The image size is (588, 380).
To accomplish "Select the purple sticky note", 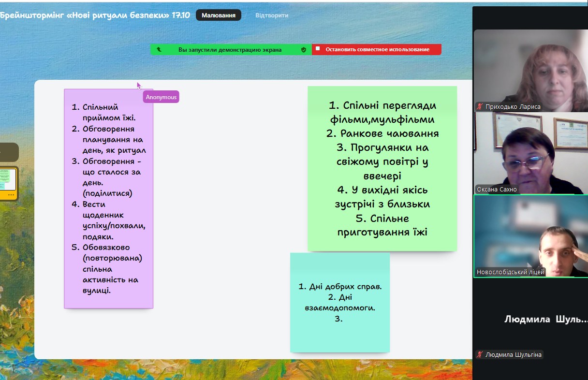I will tap(108, 198).
